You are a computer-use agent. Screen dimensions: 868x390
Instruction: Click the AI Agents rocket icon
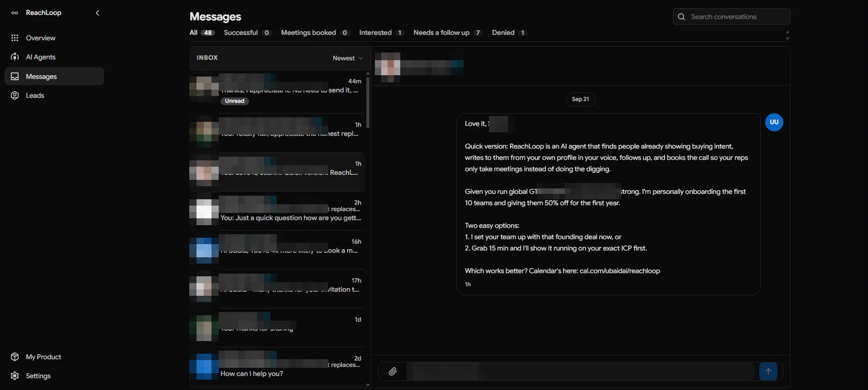coord(14,57)
